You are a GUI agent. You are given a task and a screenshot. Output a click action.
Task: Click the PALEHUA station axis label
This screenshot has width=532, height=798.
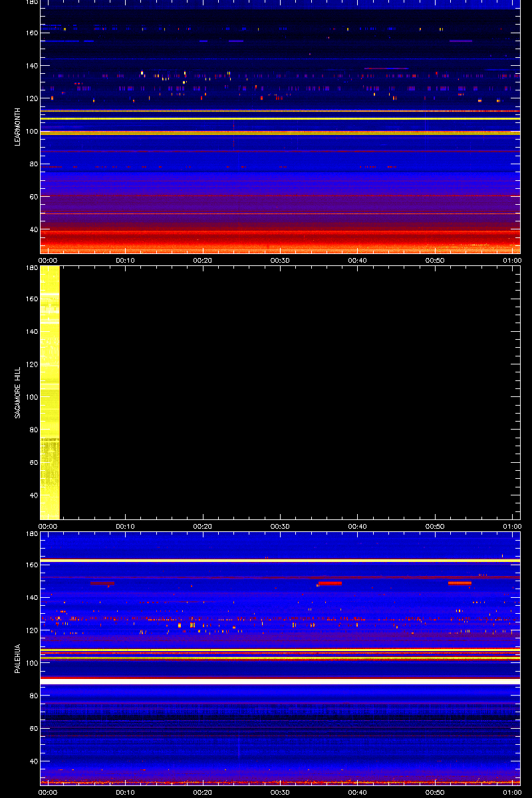18,659
